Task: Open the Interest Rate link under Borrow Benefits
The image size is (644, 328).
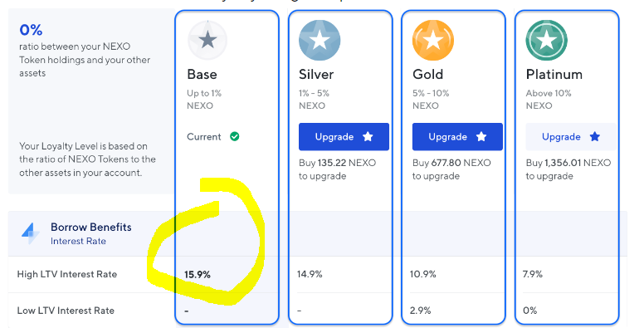Action: click(x=78, y=242)
